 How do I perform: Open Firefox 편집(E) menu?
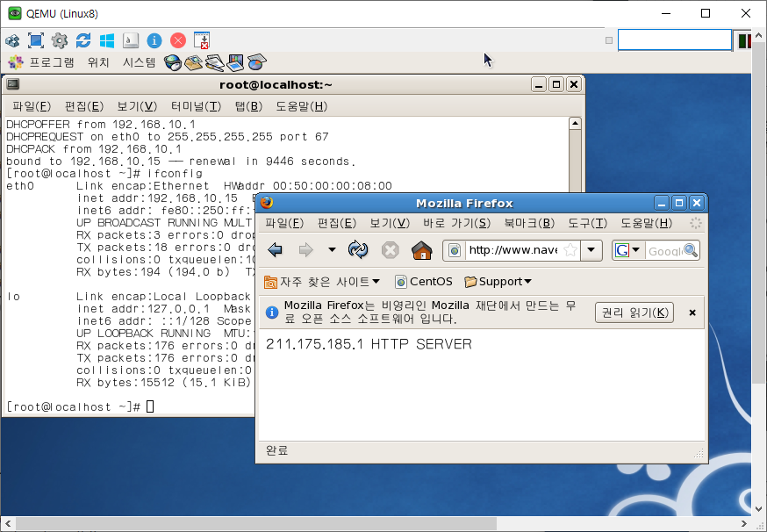(337, 223)
